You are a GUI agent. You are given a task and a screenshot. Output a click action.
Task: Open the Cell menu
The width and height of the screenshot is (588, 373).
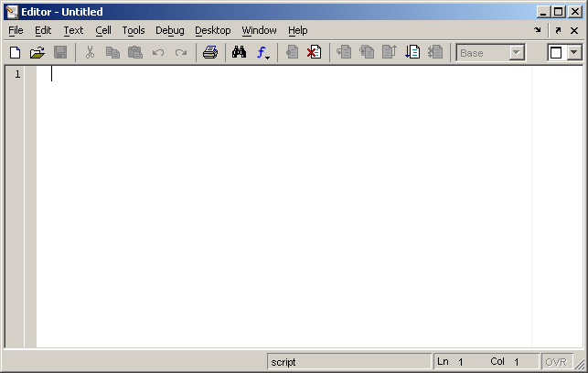(x=103, y=30)
